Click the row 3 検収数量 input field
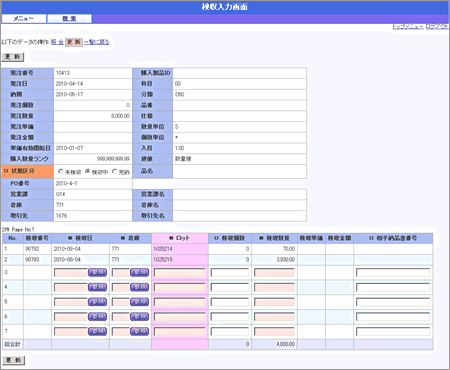The height and width of the screenshot is (370, 450). pyautogui.click(x=274, y=273)
